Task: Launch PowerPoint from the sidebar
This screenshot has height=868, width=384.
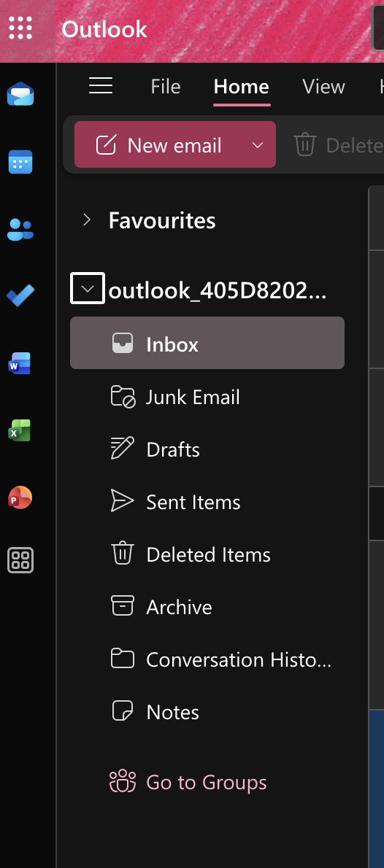Action: pos(20,497)
